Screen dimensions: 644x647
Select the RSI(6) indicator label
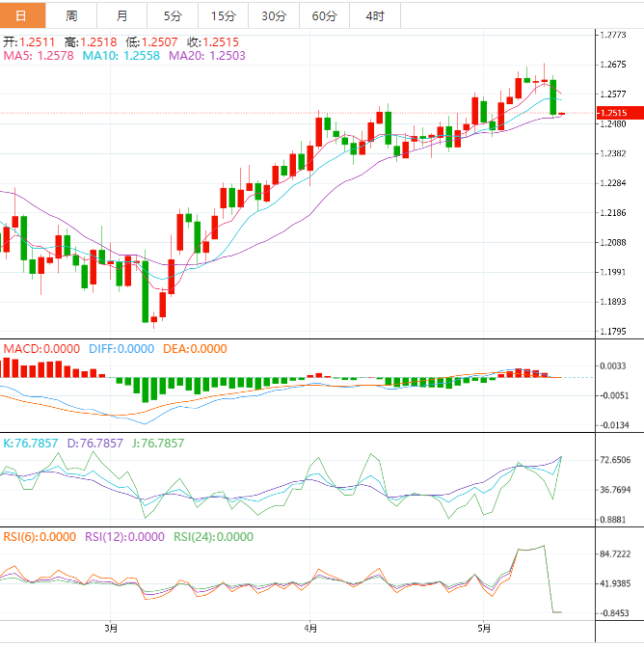coord(40,537)
